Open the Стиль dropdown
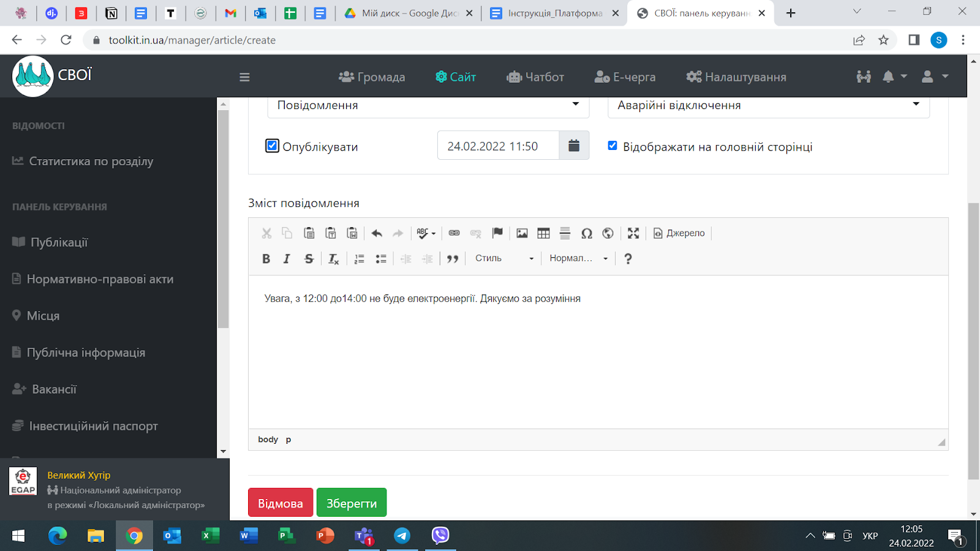 (x=504, y=258)
